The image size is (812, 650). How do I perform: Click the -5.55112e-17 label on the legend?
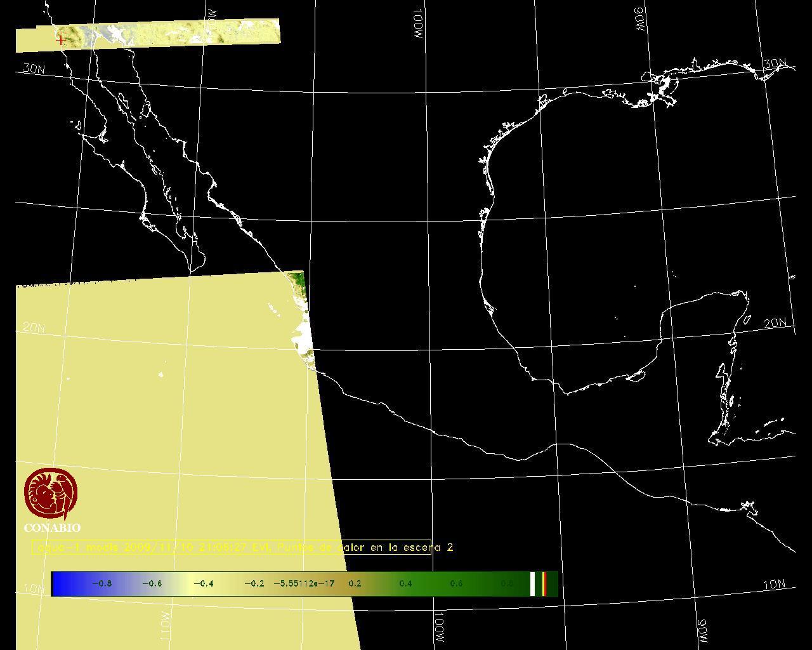(303, 583)
